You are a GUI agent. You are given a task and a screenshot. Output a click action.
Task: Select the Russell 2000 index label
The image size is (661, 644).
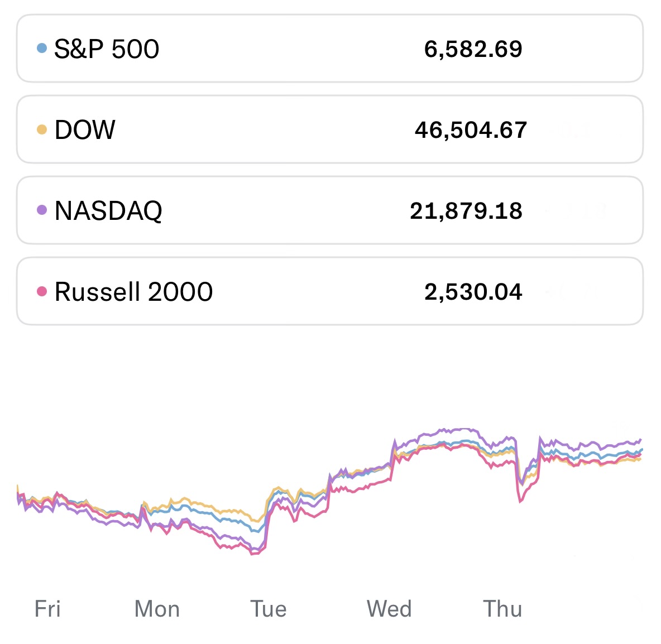point(133,292)
